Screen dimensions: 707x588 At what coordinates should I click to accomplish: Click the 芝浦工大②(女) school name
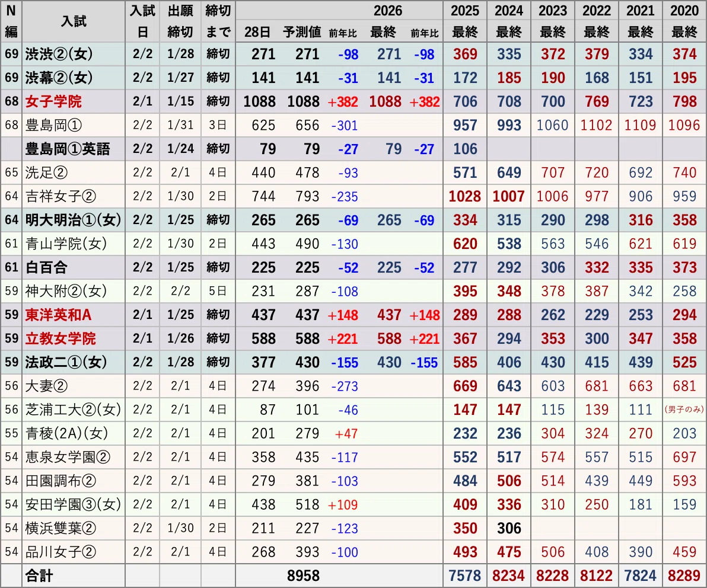(73, 410)
